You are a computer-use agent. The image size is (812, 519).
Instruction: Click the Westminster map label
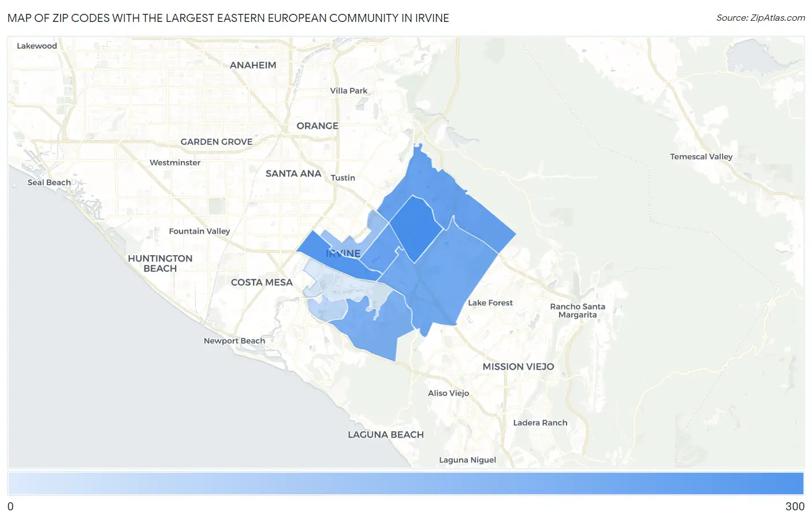coord(175,163)
